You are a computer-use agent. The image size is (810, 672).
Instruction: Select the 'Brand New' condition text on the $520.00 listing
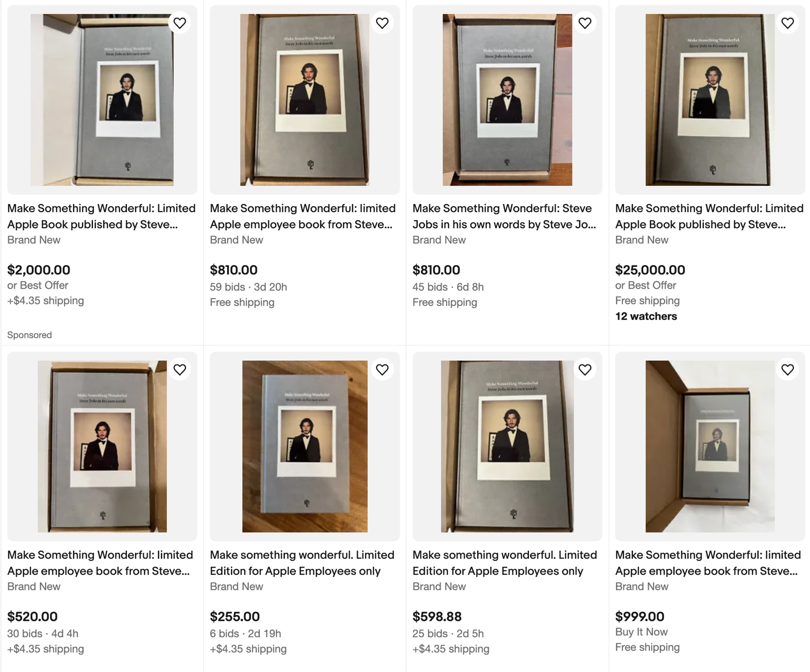coord(34,586)
